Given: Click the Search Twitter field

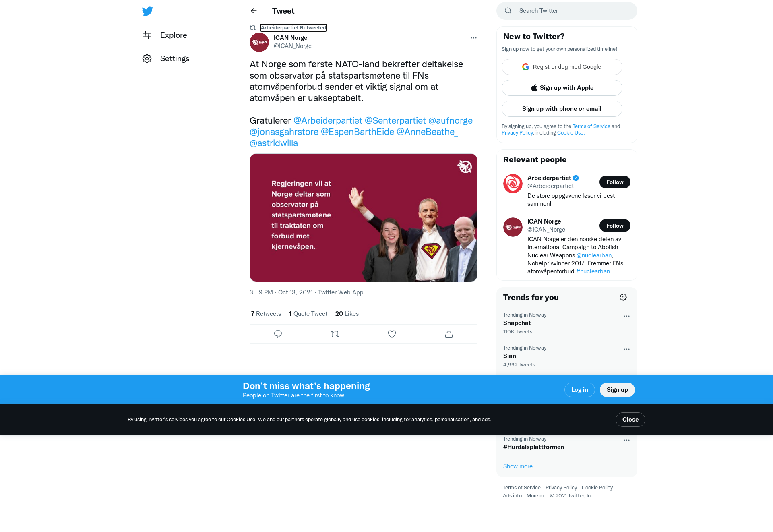Looking at the screenshot, I should pos(567,11).
